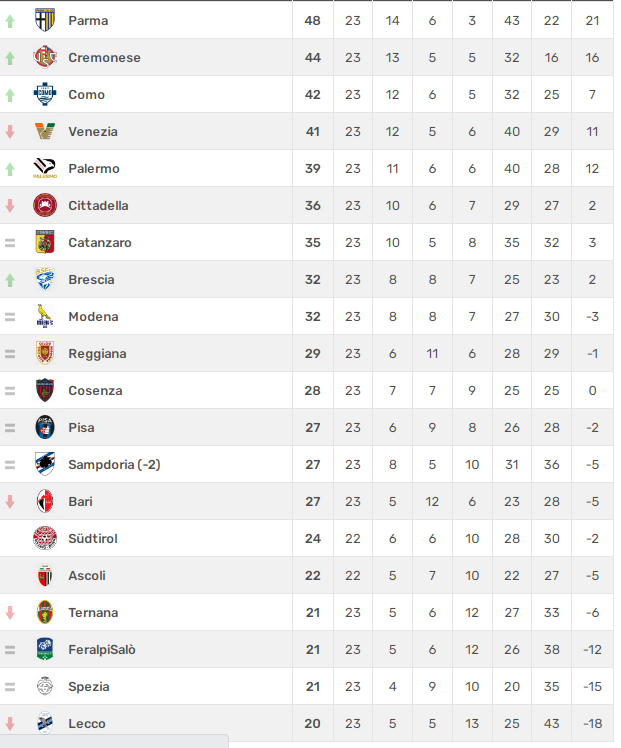Click red down arrow beside Venezia
Image resolution: width=621 pixels, height=748 pixels.
[x=10, y=131]
